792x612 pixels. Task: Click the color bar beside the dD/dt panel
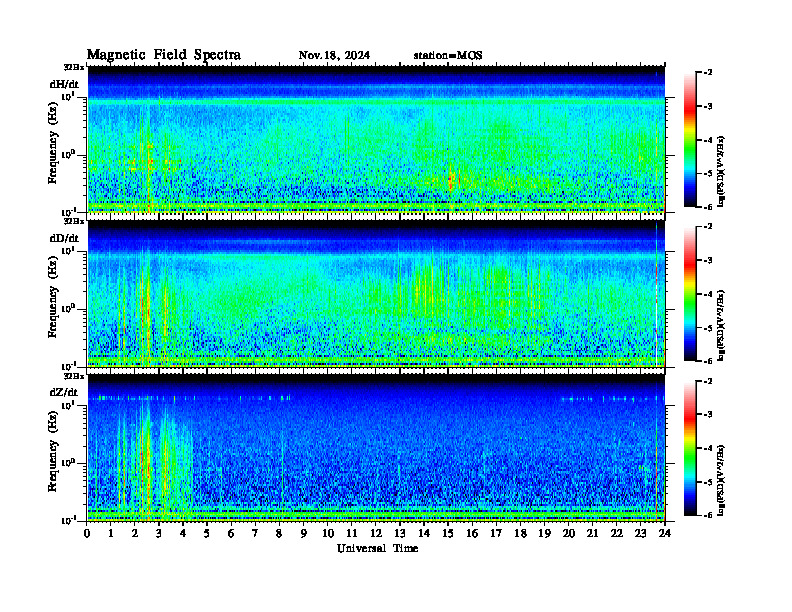click(x=689, y=293)
